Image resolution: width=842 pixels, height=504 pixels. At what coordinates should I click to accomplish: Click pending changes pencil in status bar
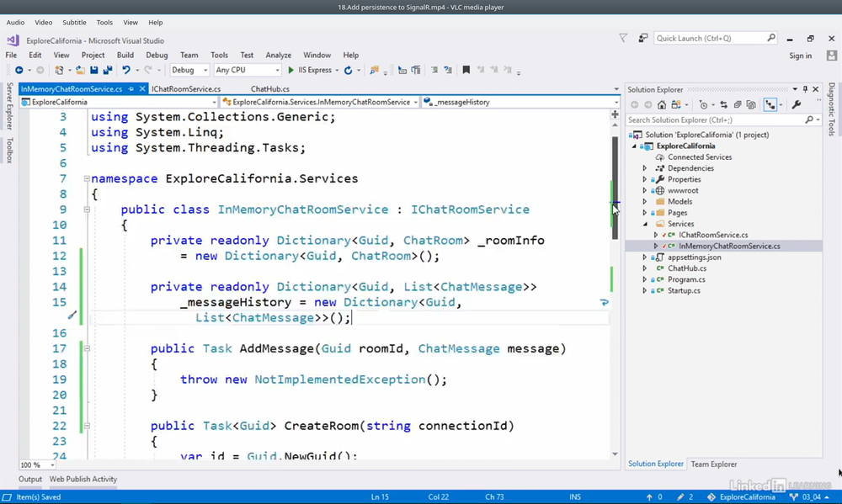pyautogui.click(x=680, y=497)
